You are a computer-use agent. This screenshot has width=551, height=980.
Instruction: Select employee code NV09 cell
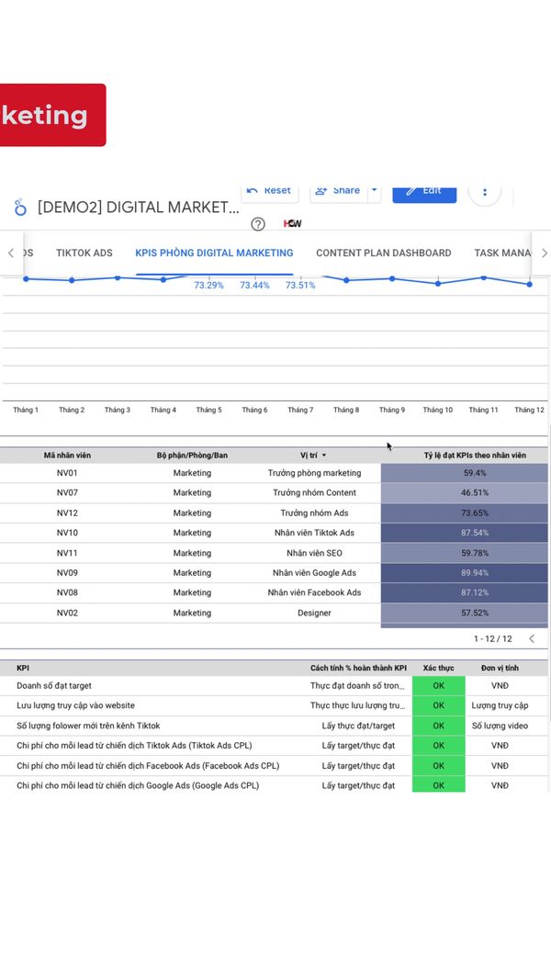(67, 573)
